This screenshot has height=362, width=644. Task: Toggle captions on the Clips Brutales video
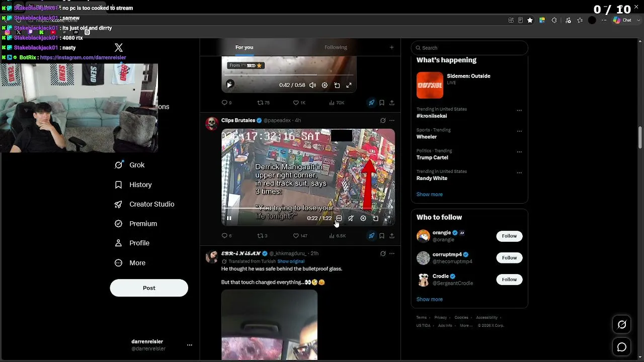339,218
